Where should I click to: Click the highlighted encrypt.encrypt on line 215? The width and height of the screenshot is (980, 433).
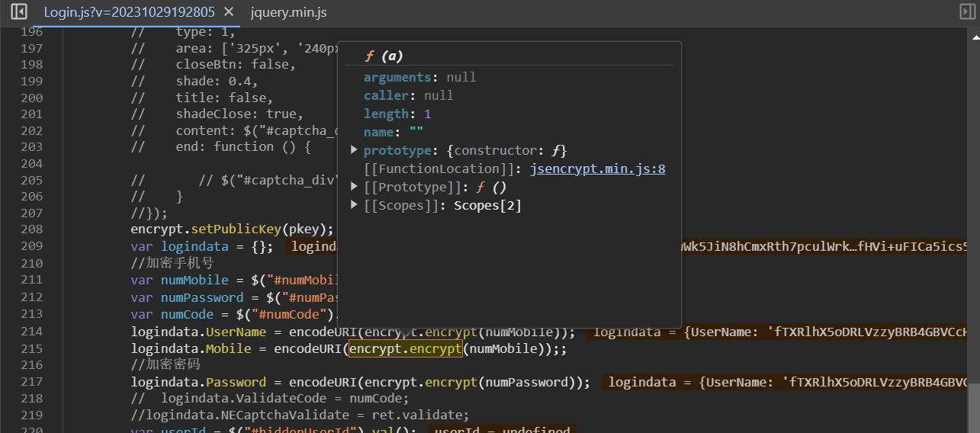tap(406, 348)
